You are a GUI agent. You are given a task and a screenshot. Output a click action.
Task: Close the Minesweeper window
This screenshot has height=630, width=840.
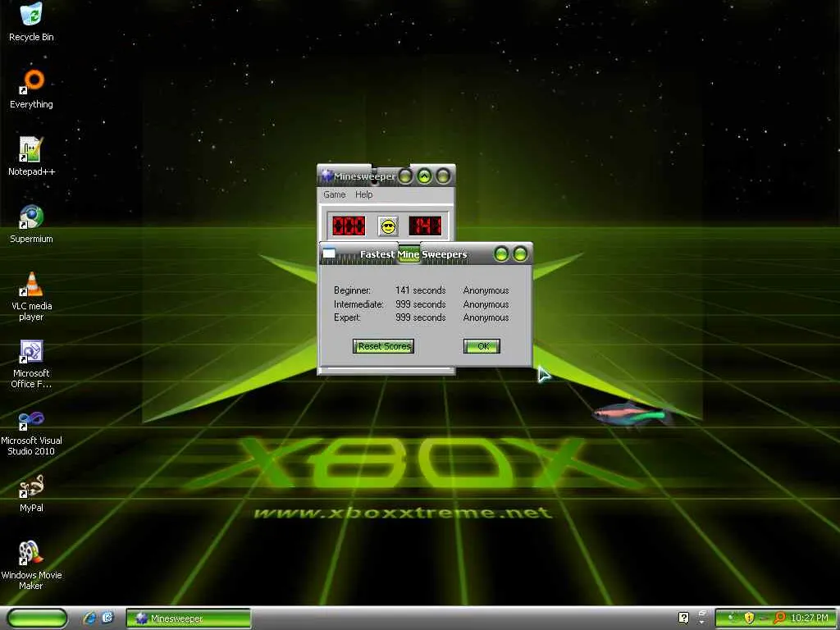pyautogui.click(x=443, y=176)
